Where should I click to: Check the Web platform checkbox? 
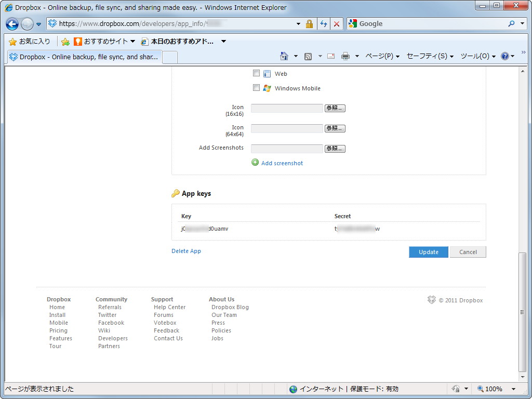click(256, 73)
